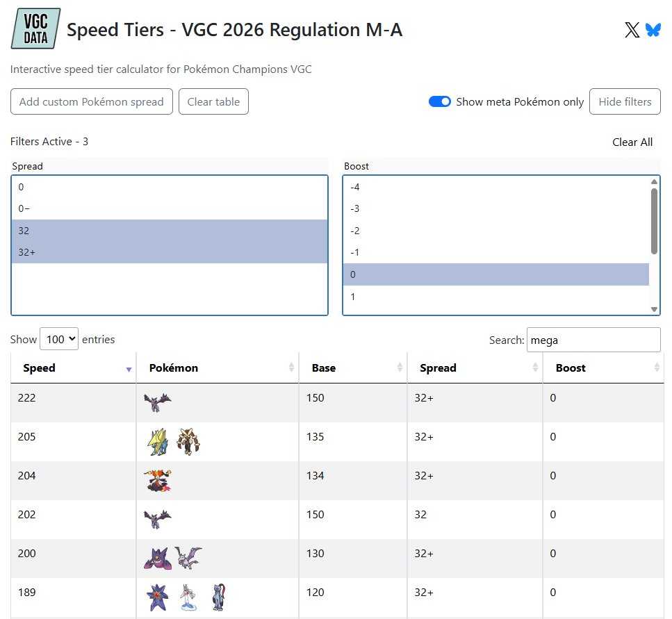Sort table by Boost column
672x619 pixels.
(x=603, y=368)
